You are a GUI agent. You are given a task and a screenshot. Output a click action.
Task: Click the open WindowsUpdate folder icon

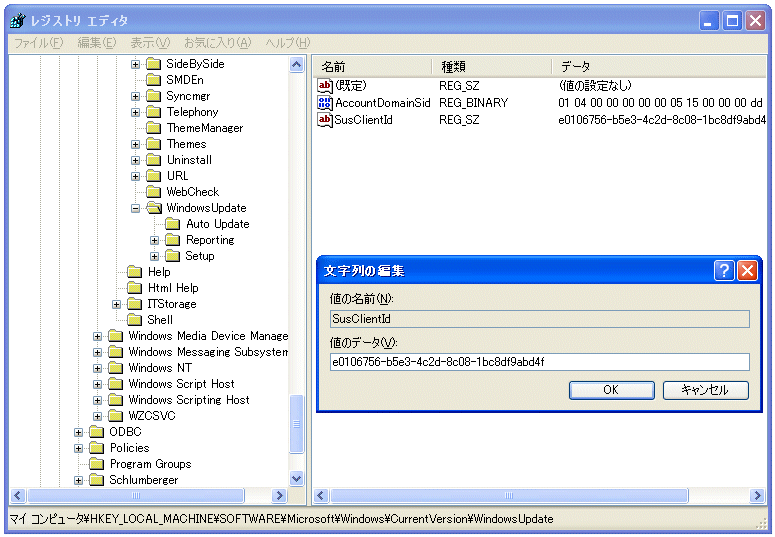pyautogui.click(x=154, y=208)
